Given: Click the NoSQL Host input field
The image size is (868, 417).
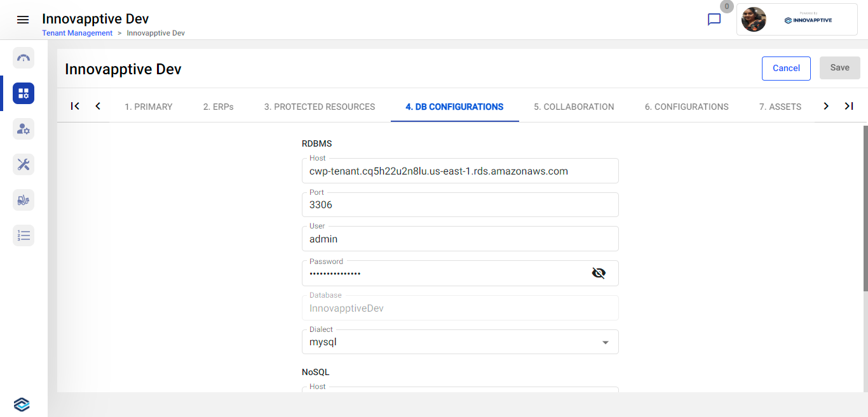Looking at the screenshot, I should pos(460,389).
